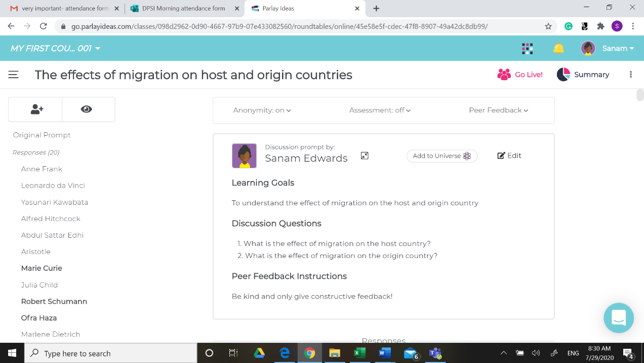
Task: Expand the Assessment: off dropdown
Action: coord(380,110)
